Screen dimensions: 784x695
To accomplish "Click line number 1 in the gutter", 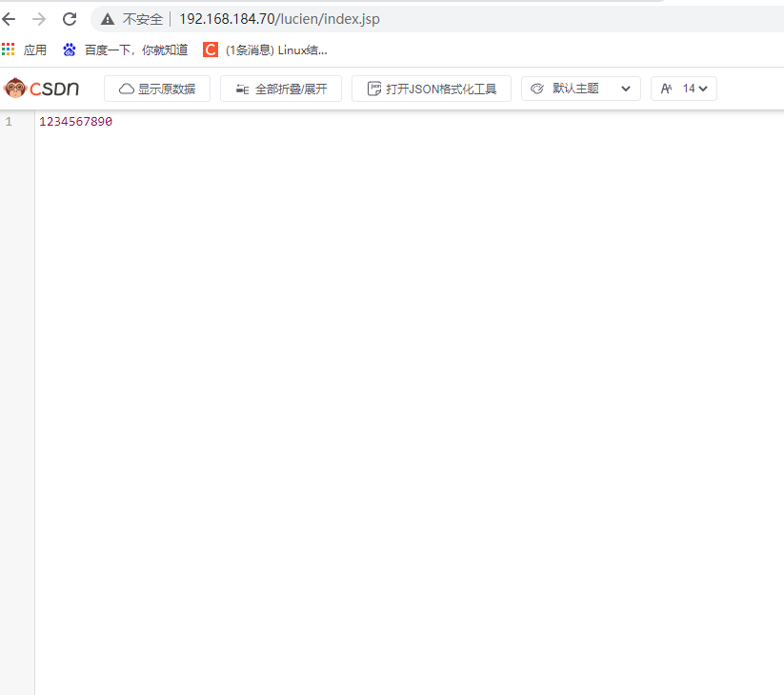I will [x=9, y=122].
